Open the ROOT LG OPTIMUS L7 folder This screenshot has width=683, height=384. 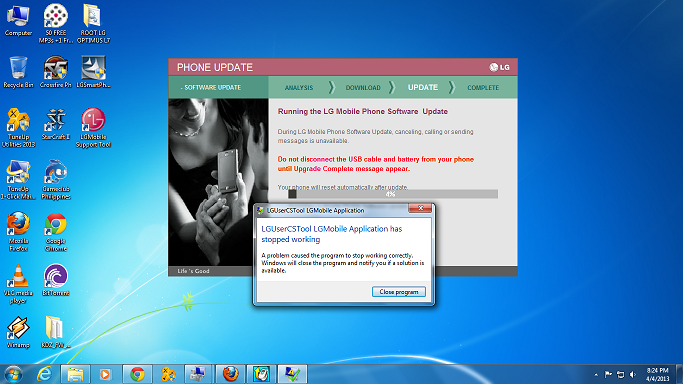[x=93, y=24]
